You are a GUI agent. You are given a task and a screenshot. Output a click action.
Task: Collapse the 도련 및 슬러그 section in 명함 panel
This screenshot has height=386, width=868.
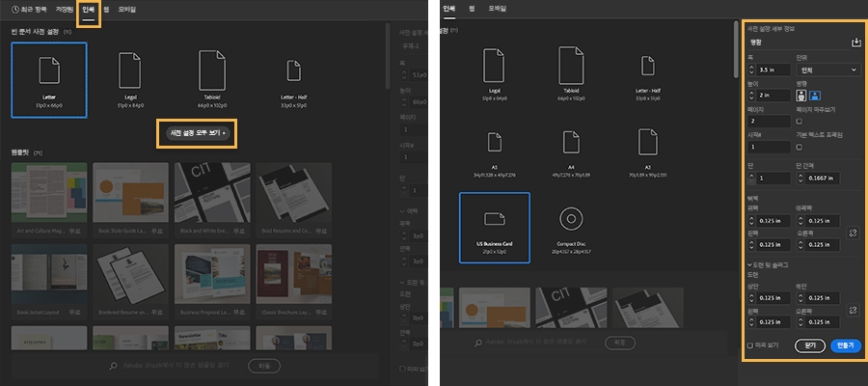pos(749,265)
